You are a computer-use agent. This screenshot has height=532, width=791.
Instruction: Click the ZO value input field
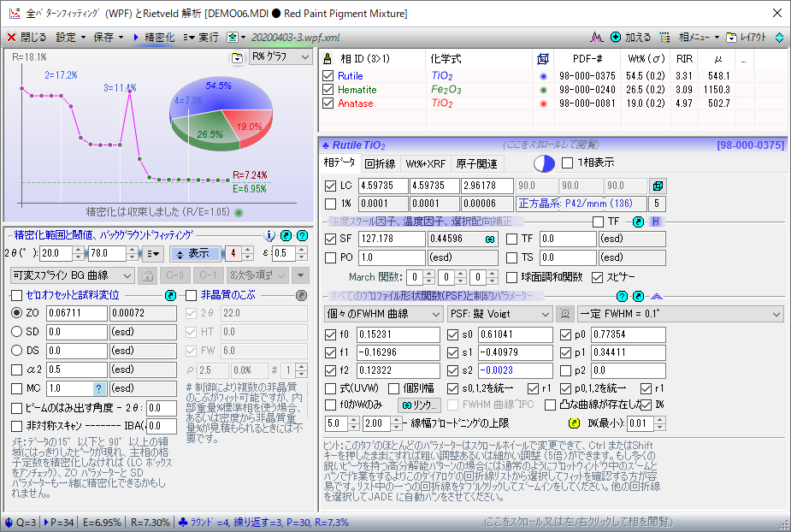(x=76, y=313)
